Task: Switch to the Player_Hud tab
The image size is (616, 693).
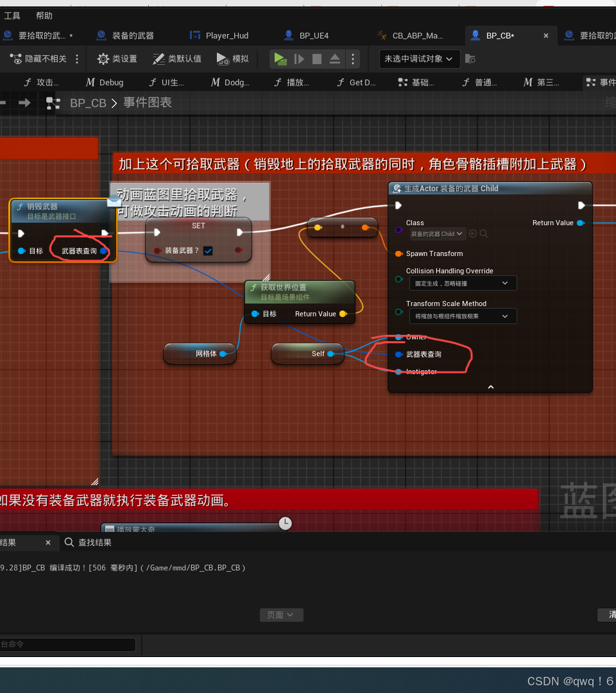Action: pyautogui.click(x=219, y=35)
